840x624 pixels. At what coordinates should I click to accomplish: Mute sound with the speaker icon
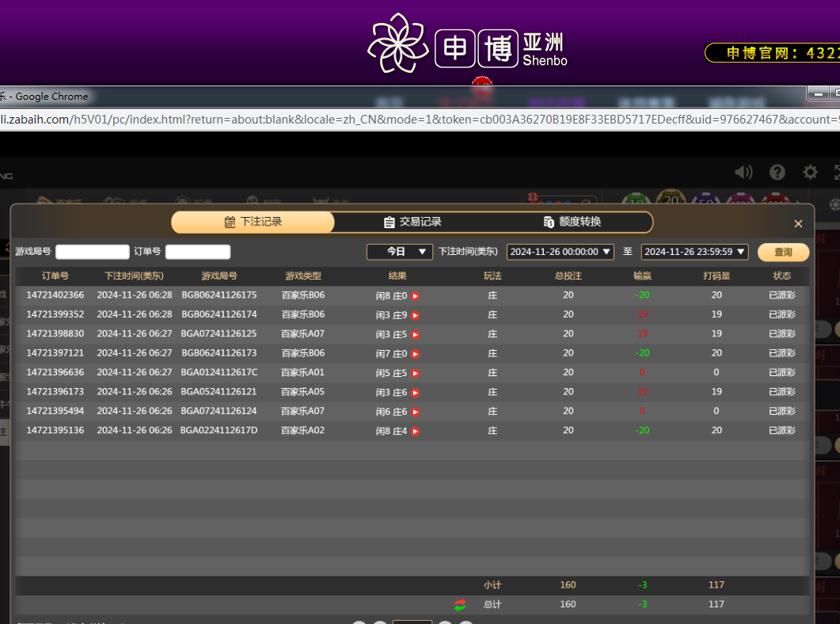coord(743,172)
